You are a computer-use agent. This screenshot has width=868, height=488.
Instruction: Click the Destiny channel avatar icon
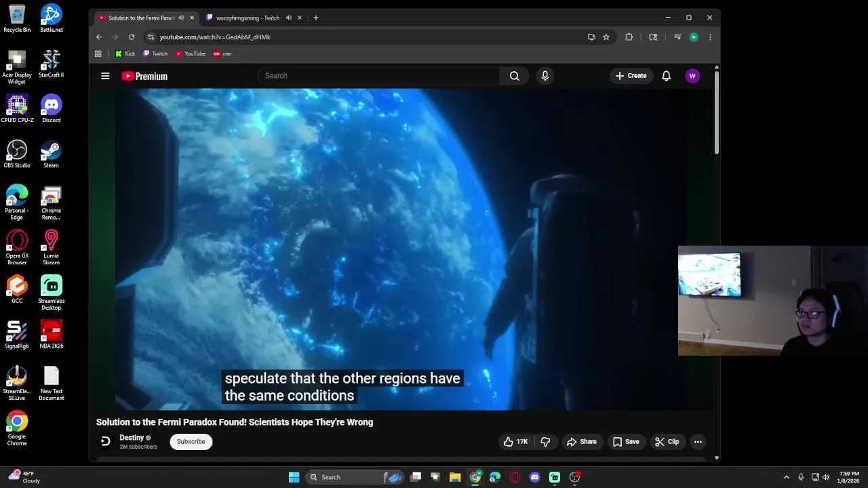[105, 441]
